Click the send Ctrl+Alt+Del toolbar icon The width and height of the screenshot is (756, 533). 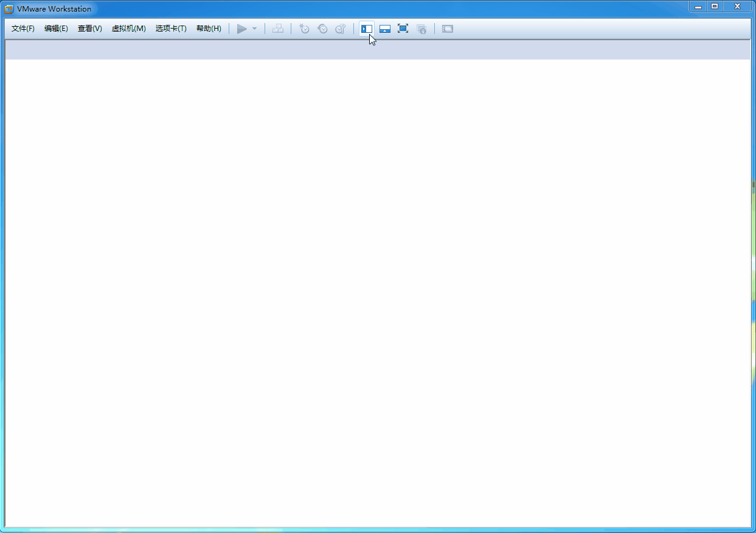[x=278, y=29]
